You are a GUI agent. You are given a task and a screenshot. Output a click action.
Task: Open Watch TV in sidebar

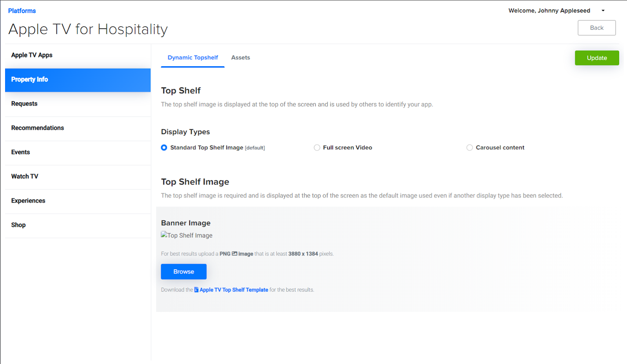pyautogui.click(x=78, y=177)
